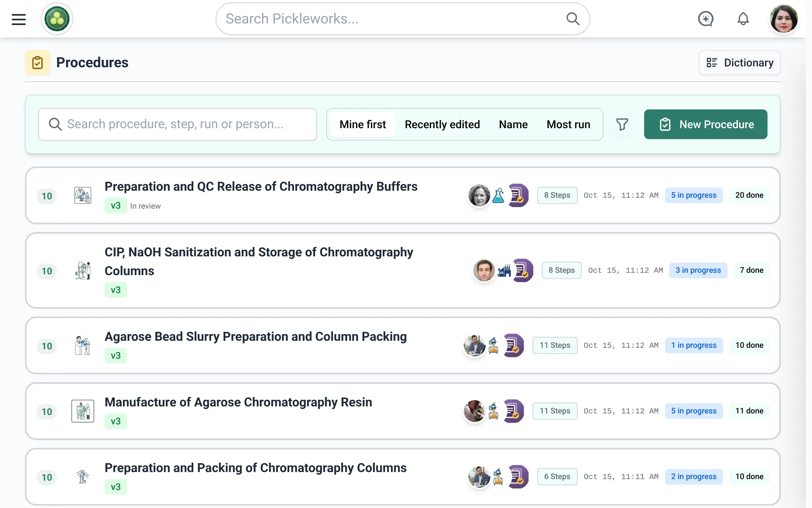812x508 pixels.
Task: Click the 10 score badge on Chromatography Buffers row
Action: (47, 196)
